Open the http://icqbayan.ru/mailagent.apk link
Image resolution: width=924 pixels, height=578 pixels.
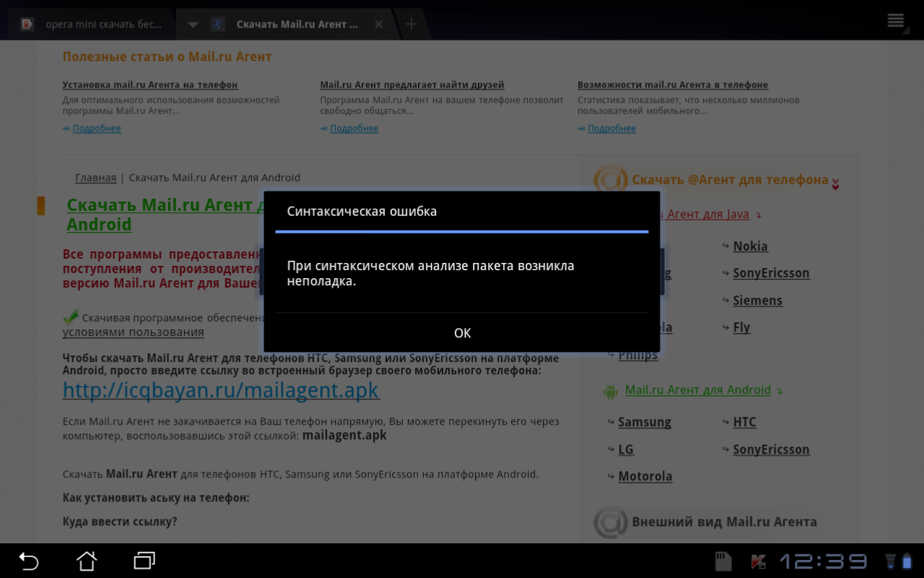pyautogui.click(x=221, y=391)
